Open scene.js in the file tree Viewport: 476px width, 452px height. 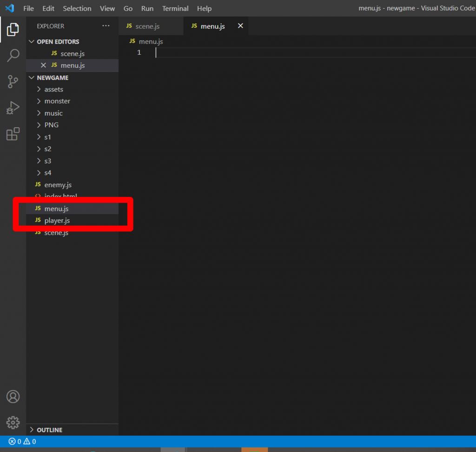[x=72, y=232]
